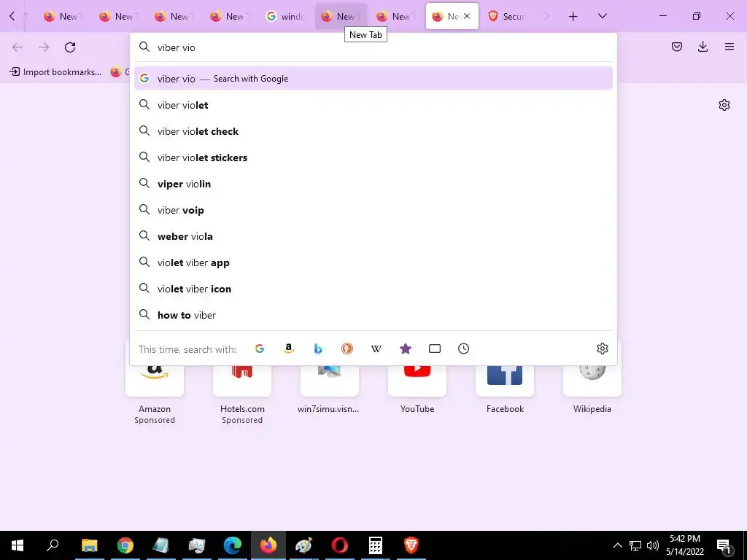Open Paint from taskbar
The width and height of the screenshot is (747, 560).
(304, 545)
